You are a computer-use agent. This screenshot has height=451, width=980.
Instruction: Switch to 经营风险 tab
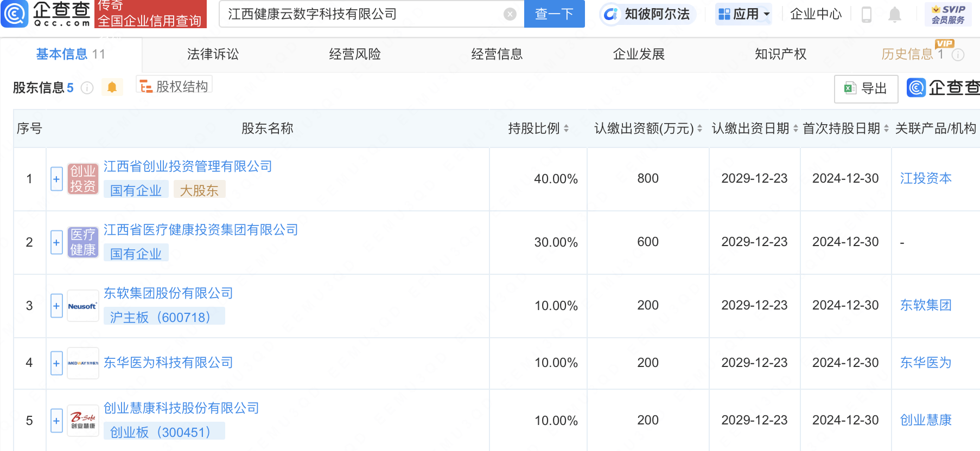355,54
